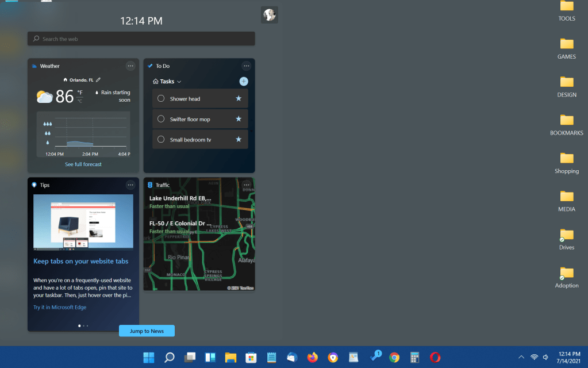Open Weather widget more options menu
Image resolution: width=588 pixels, height=368 pixels.
(x=130, y=66)
